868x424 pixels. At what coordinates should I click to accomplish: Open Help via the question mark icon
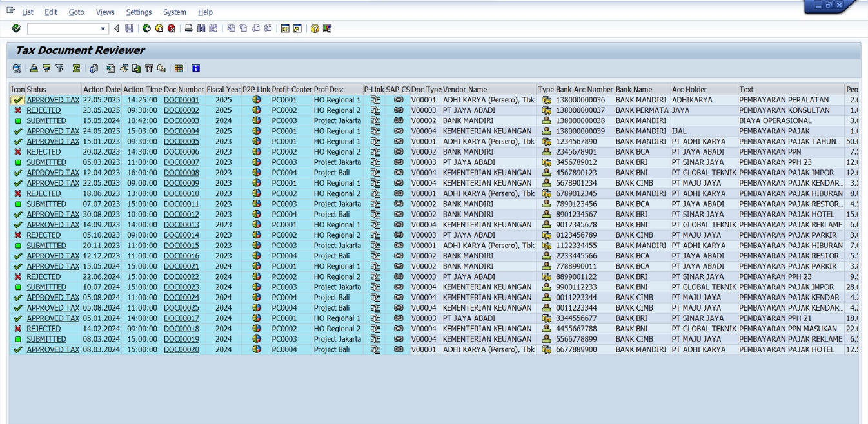315,28
